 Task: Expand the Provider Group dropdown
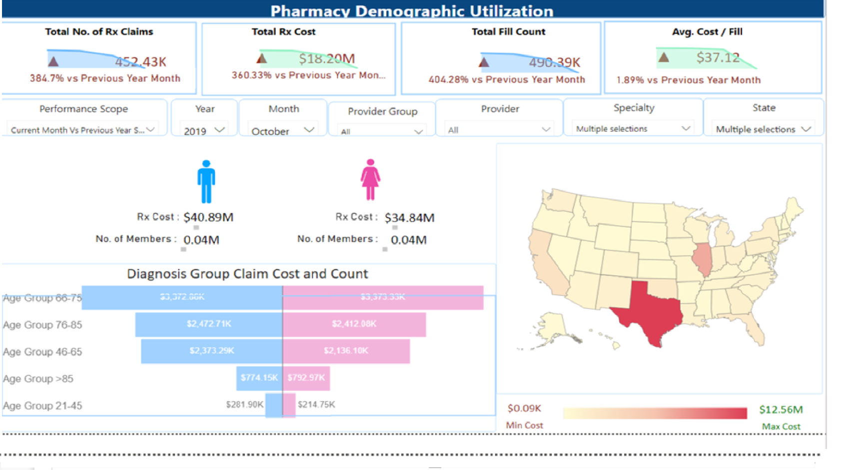click(381, 131)
